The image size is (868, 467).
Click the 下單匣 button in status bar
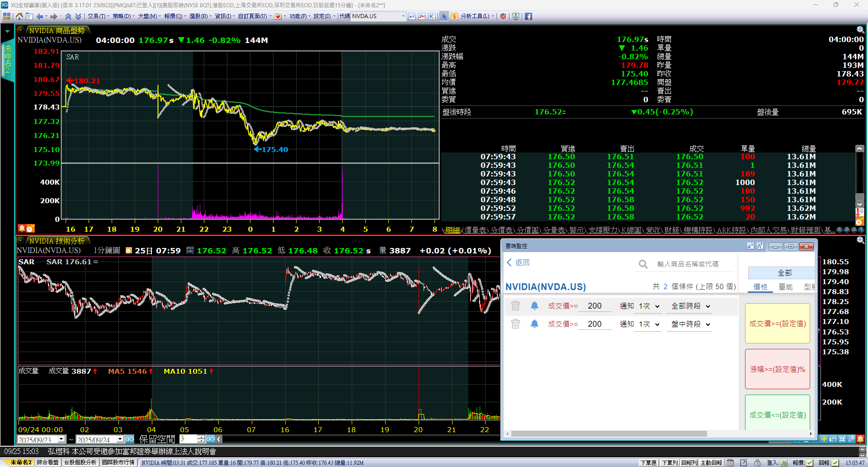[648, 462]
